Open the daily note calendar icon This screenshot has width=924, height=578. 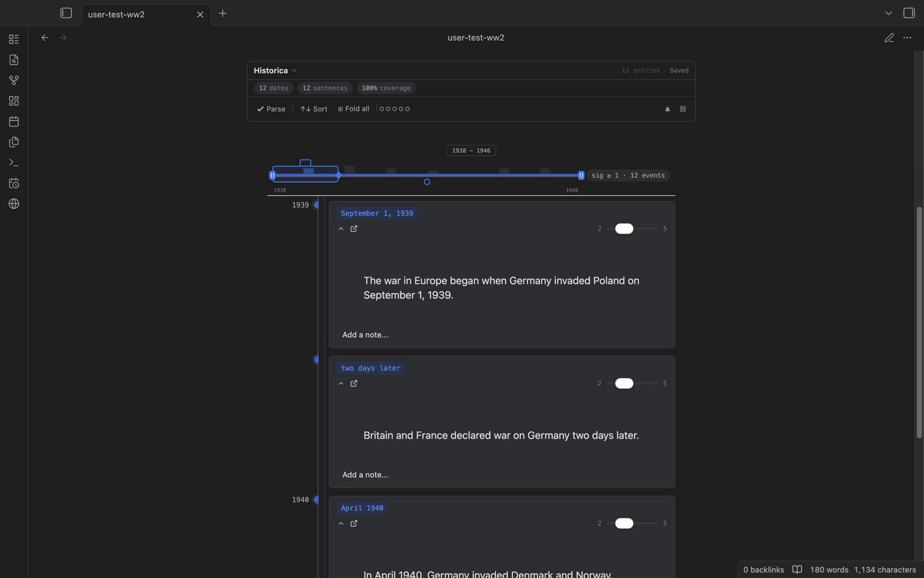tap(14, 121)
